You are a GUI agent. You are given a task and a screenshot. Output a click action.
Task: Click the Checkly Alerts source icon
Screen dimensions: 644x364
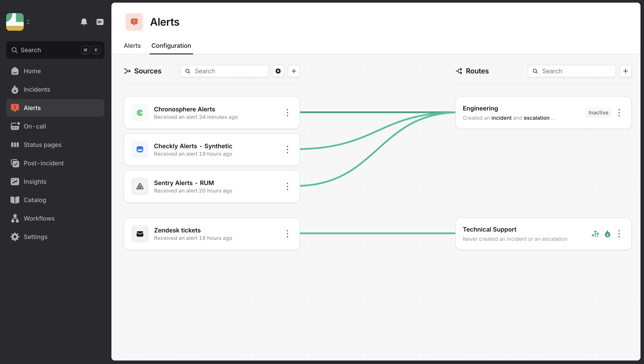140,150
